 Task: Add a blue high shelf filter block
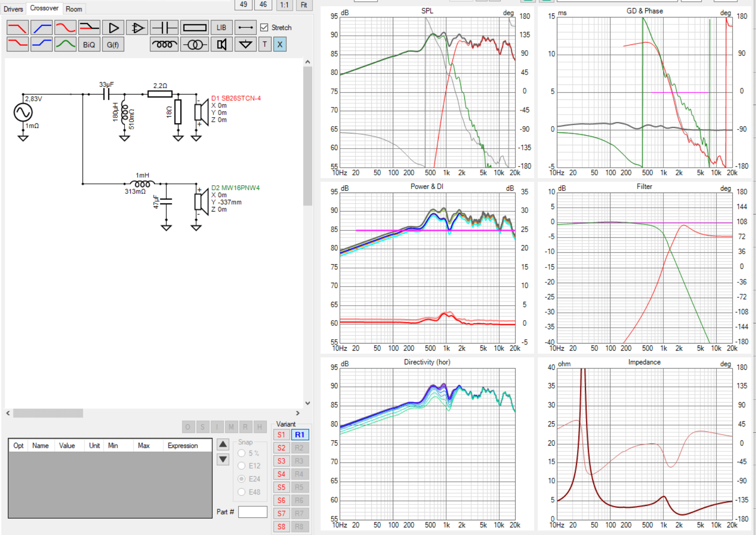click(42, 44)
